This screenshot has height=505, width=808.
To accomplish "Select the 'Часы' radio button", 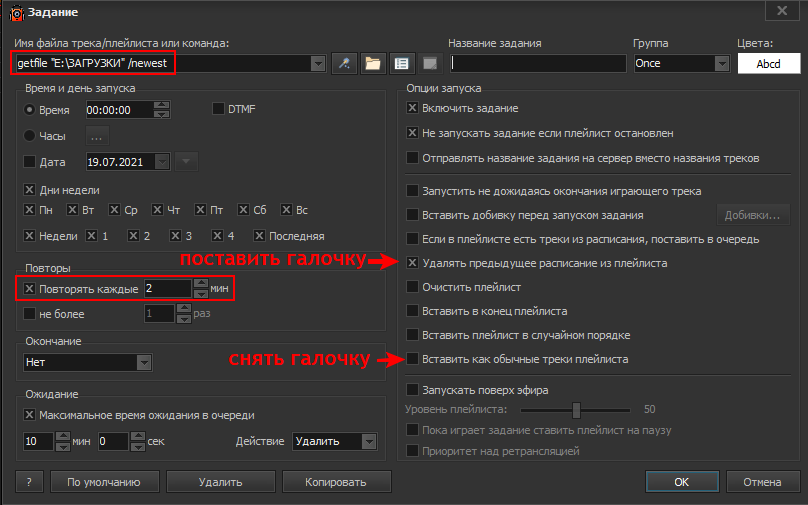I will point(28,135).
